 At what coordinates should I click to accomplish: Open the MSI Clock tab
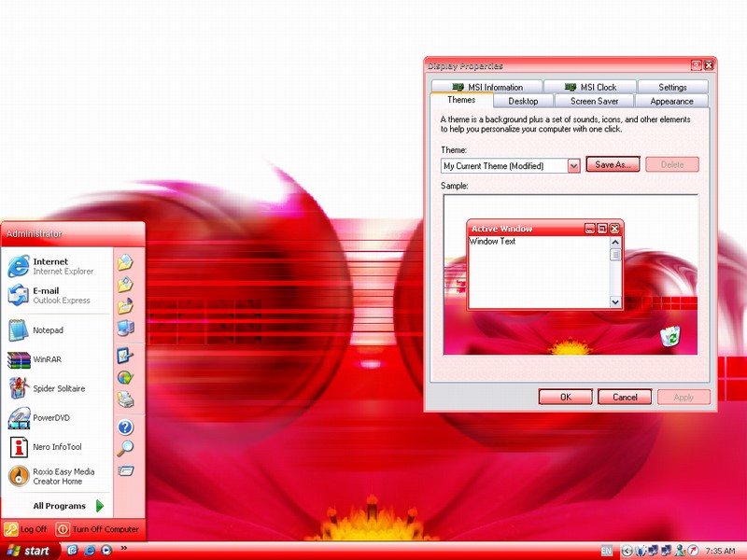[590, 87]
